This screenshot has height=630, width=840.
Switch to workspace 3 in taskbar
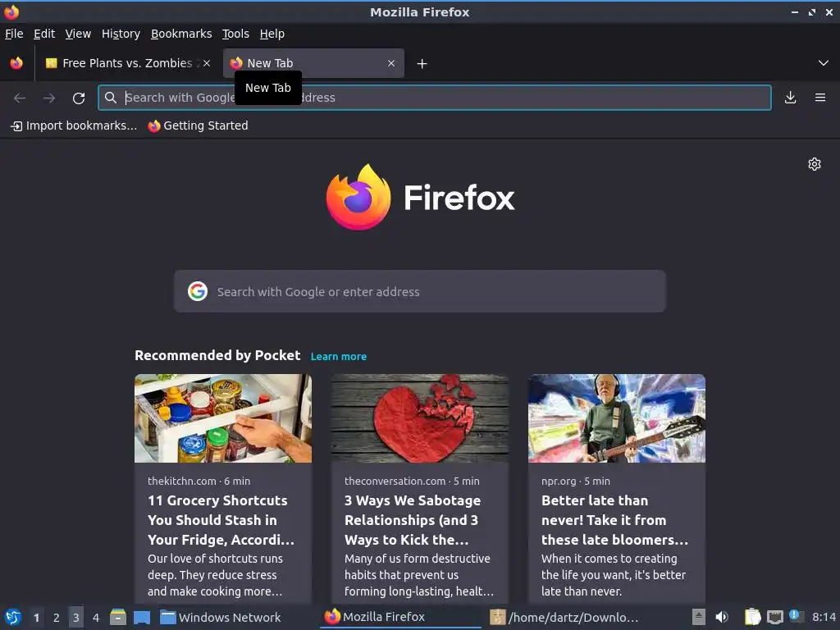click(76, 618)
